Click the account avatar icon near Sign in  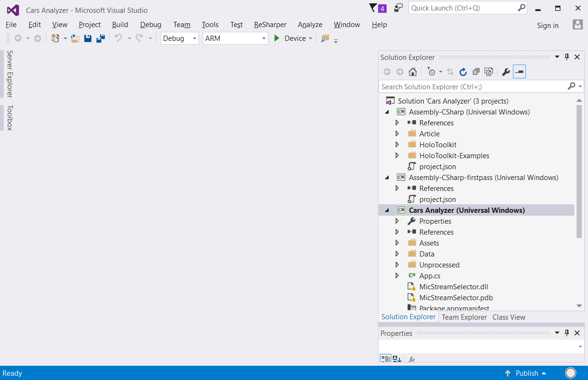(578, 25)
